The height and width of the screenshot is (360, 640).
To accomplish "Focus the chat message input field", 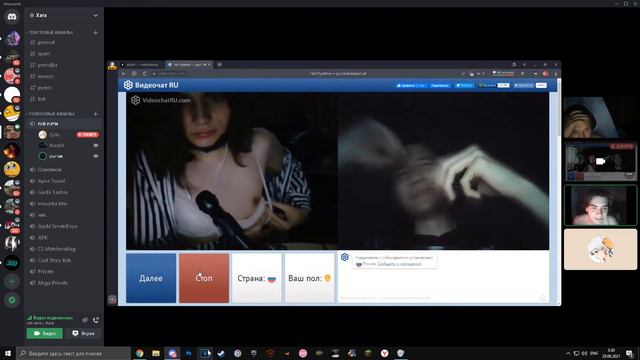I will [439, 298].
